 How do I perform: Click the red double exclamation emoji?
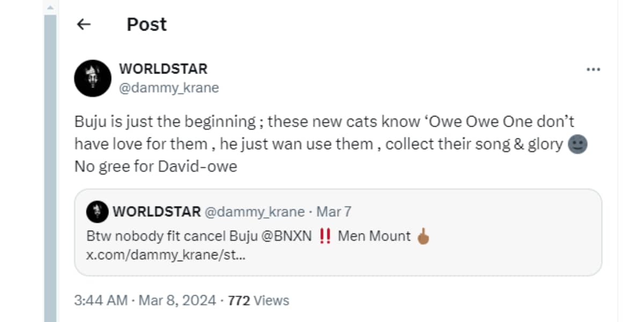(325, 236)
